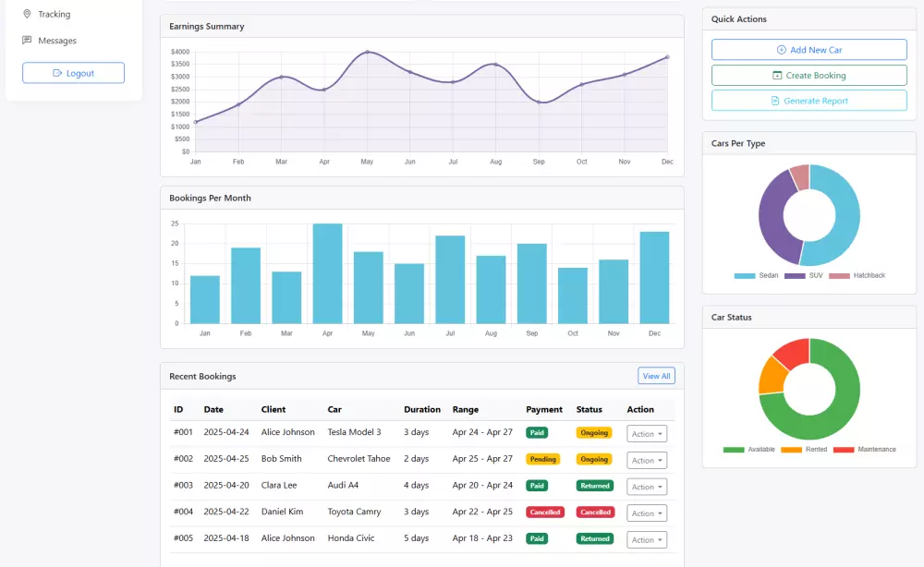Click the Create Booking button
Screen dimensions: 924x567
tap(809, 76)
